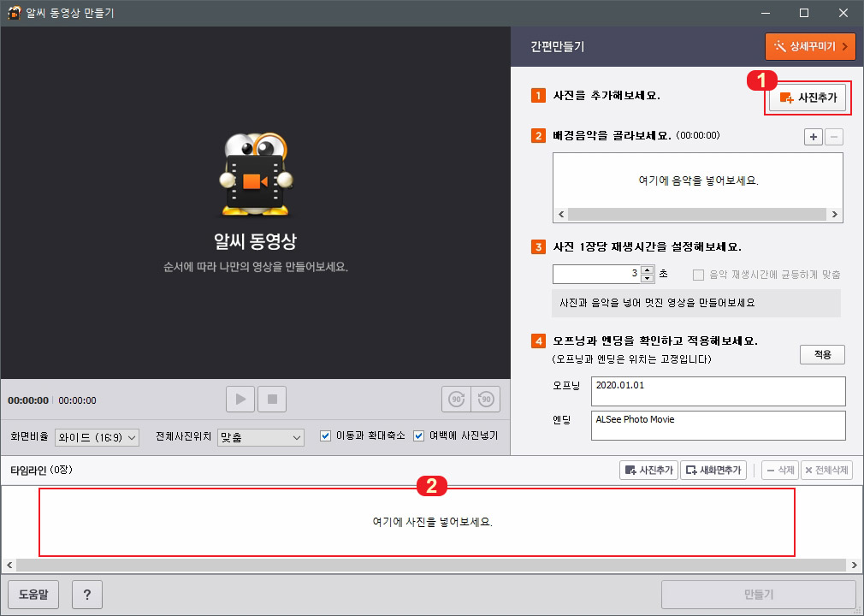Remove background music using minus icon
This screenshot has width=864, height=616.
833,137
